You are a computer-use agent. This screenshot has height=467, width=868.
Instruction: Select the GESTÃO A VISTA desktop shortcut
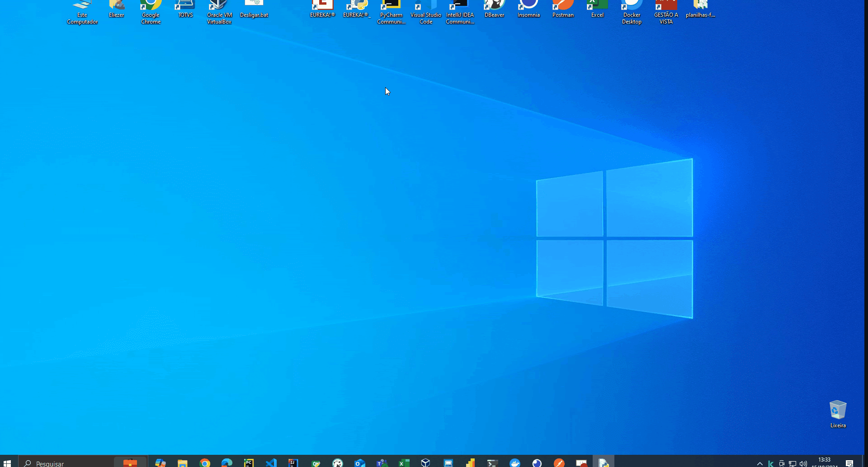pos(666,13)
